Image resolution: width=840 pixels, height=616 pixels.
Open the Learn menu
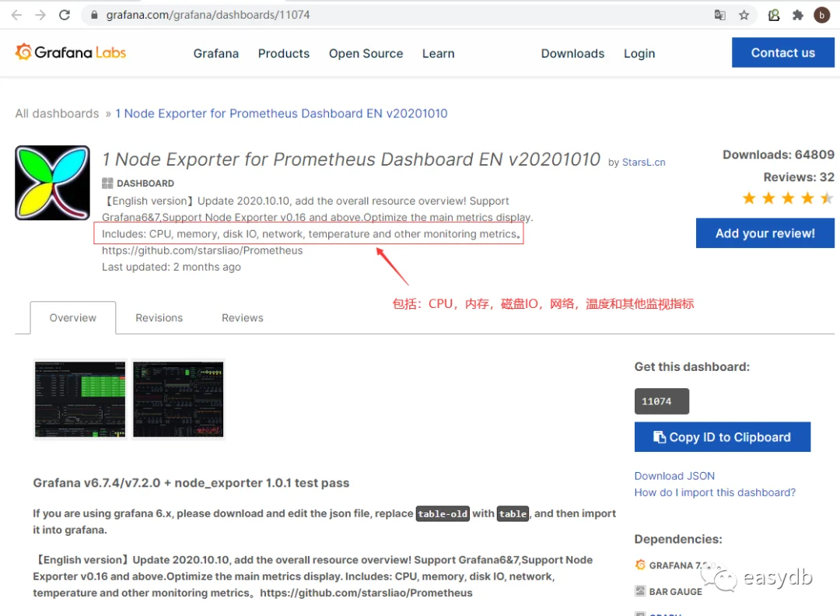(x=438, y=54)
